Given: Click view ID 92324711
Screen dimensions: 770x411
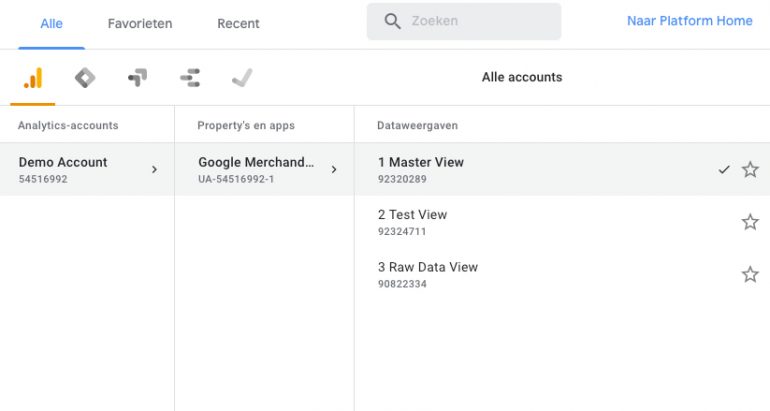Looking at the screenshot, I should (402, 231).
